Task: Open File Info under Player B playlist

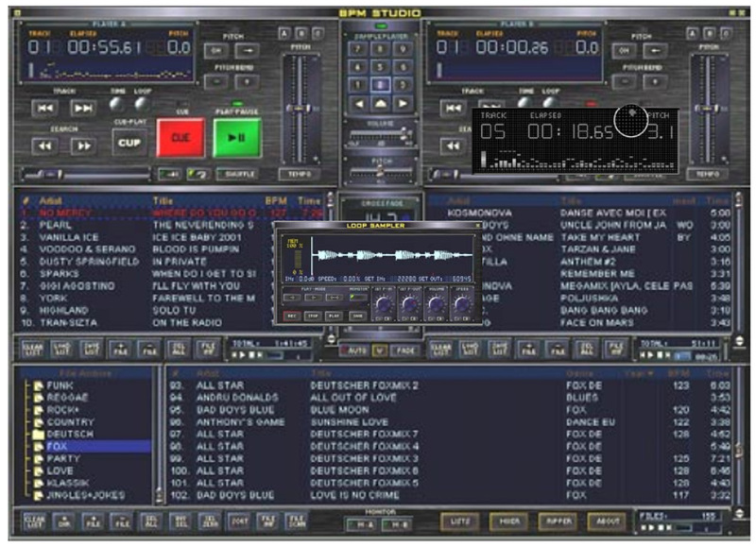Action: (616, 349)
